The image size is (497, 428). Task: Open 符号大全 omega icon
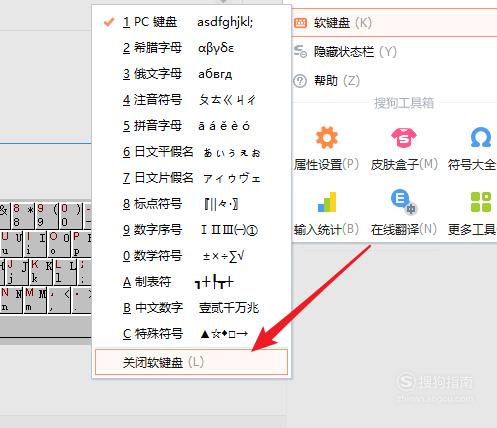pyautogui.click(x=480, y=137)
